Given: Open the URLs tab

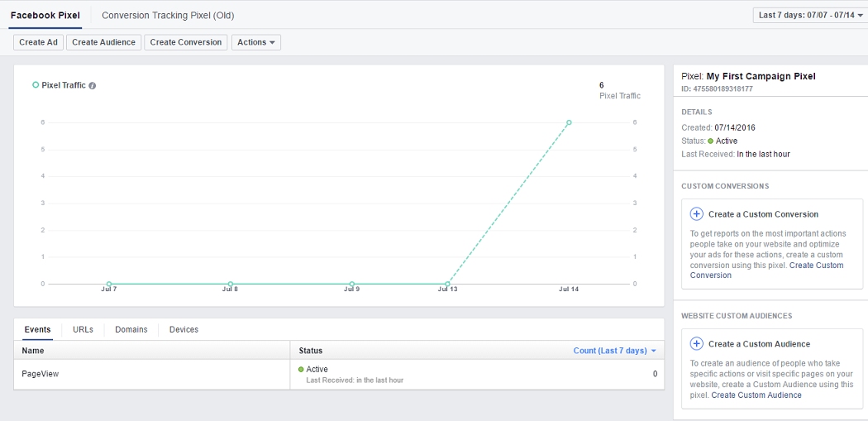Looking at the screenshot, I should 83,329.
